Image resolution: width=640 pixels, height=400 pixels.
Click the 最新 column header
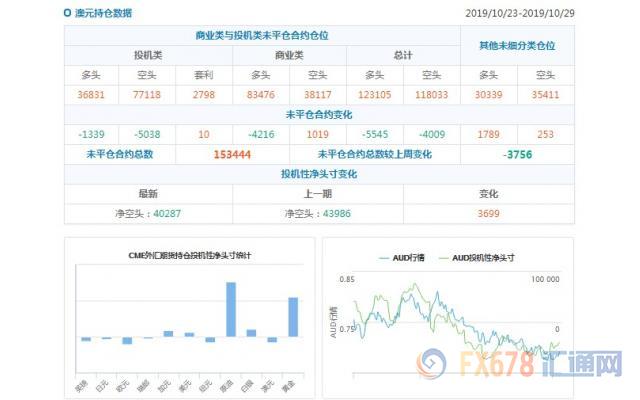(x=148, y=194)
